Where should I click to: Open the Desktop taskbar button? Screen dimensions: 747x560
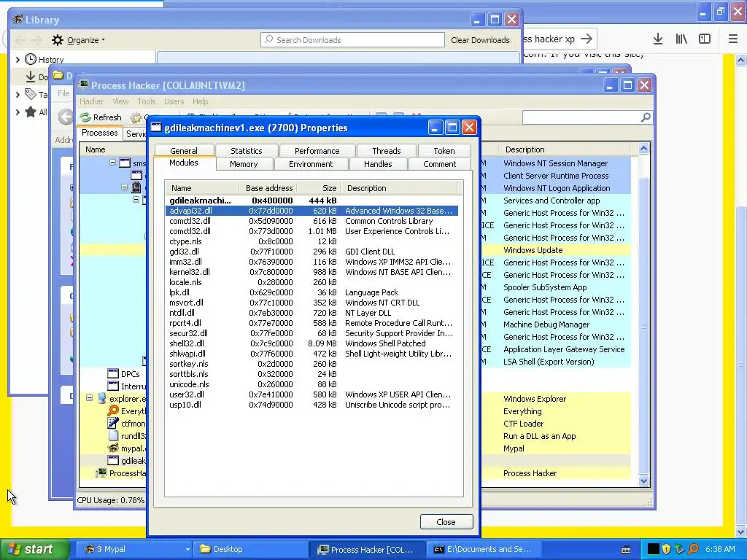point(251,549)
